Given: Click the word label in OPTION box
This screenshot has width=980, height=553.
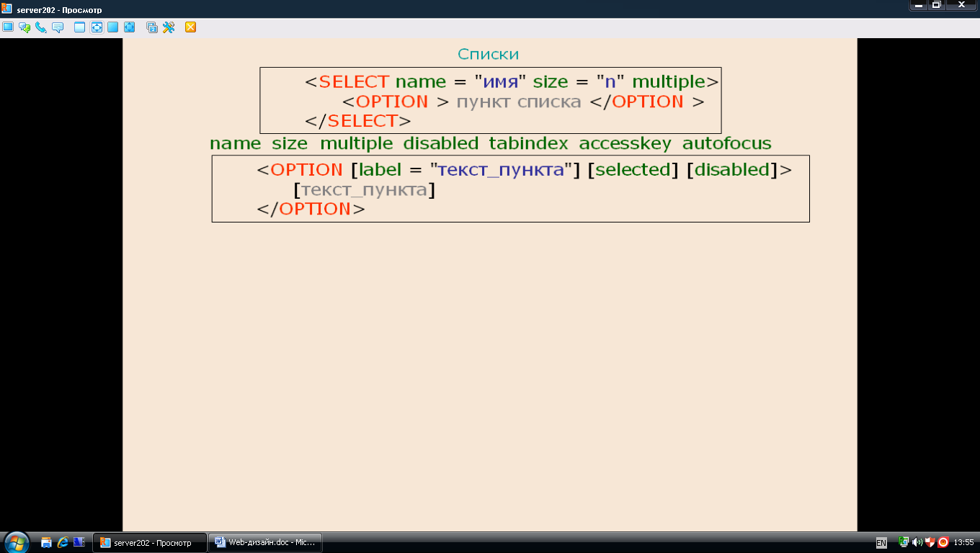Looking at the screenshot, I should 381,169.
